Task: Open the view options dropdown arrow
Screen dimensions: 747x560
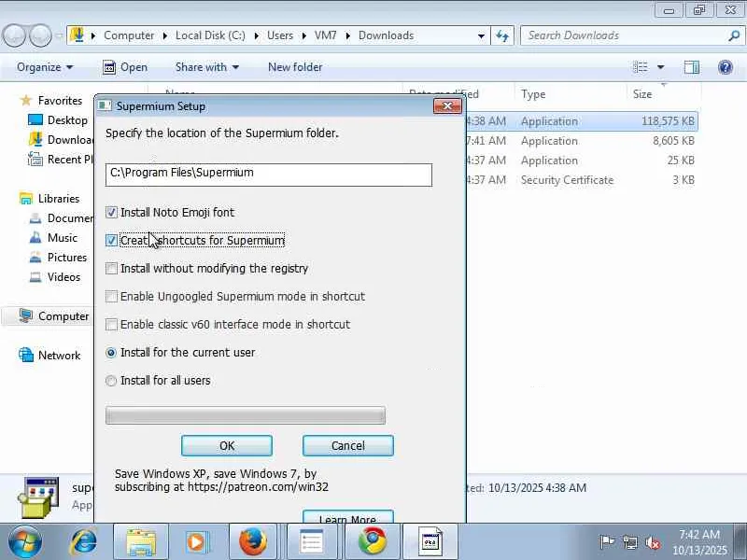Action: pyautogui.click(x=661, y=67)
